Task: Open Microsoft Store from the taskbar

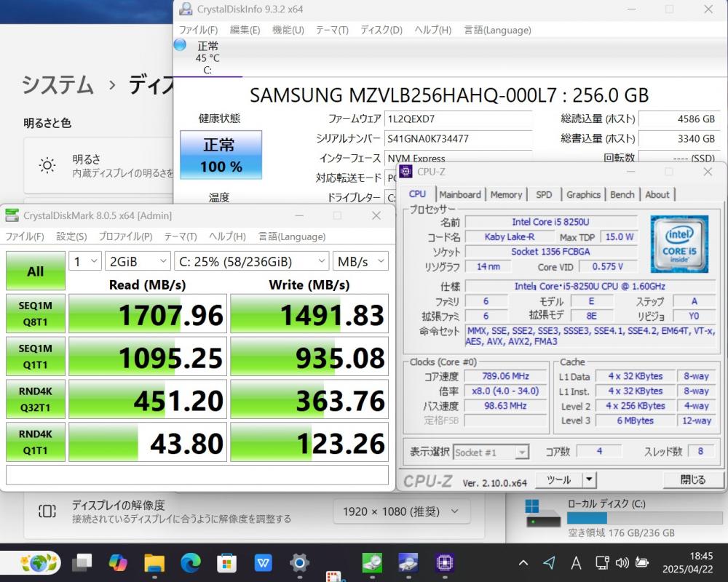Action: [226, 563]
